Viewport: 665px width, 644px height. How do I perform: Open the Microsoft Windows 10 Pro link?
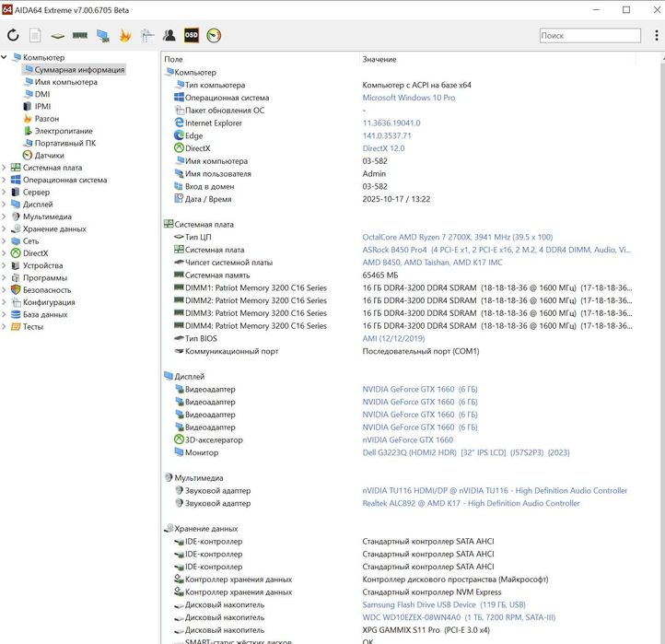tap(408, 98)
